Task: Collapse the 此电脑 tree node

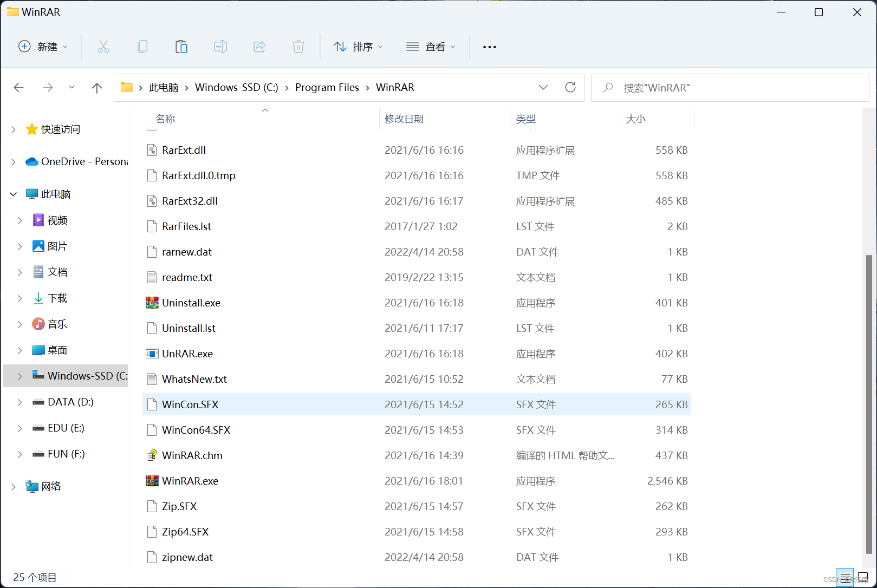Action: point(14,194)
